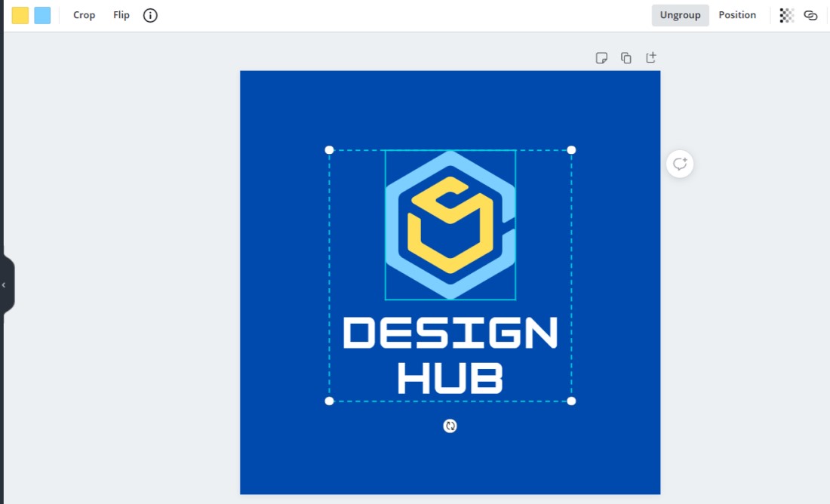
Task: Select the bottom-right resize handle
Action: [571, 401]
